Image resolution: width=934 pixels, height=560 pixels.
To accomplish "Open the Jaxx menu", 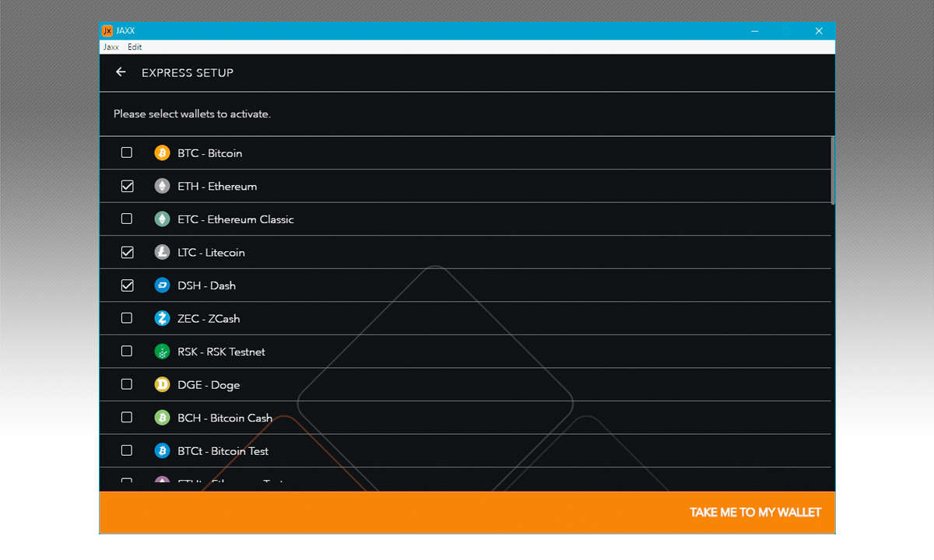I will tap(111, 47).
